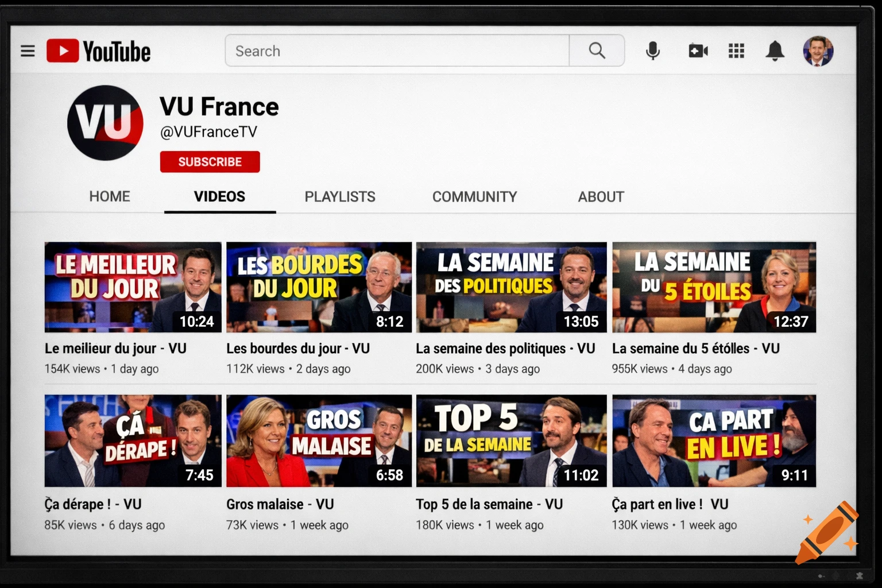This screenshot has width=882, height=588.
Task: Start voice search with microphone icon
Action: coord(652,51)
